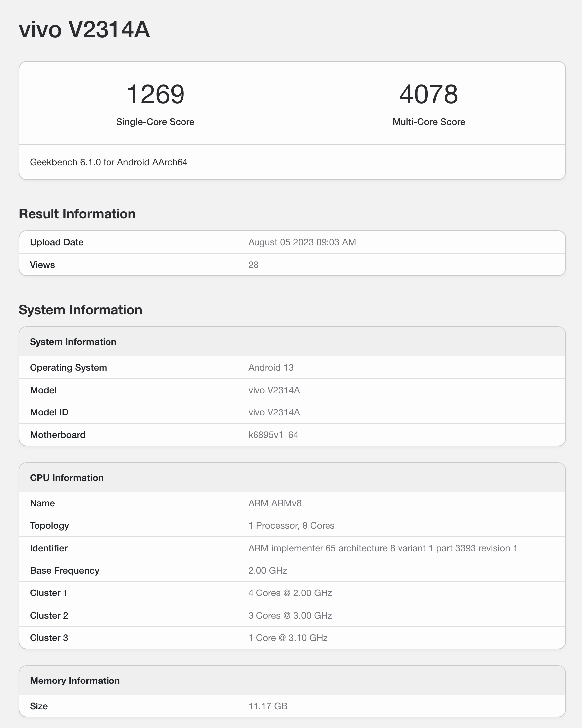Click the CPU Information panel header
This screenshot has height=728, width=582.
click(66, 478)
